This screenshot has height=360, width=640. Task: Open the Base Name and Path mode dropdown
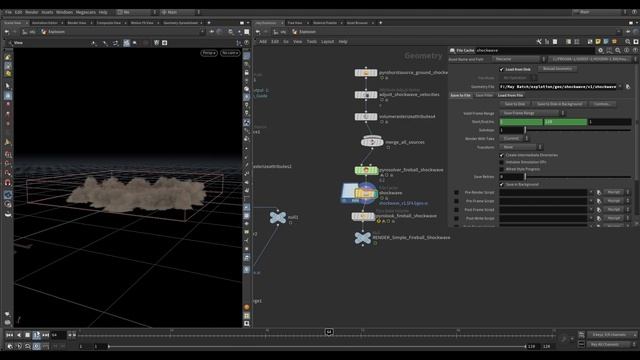[518, 59]
